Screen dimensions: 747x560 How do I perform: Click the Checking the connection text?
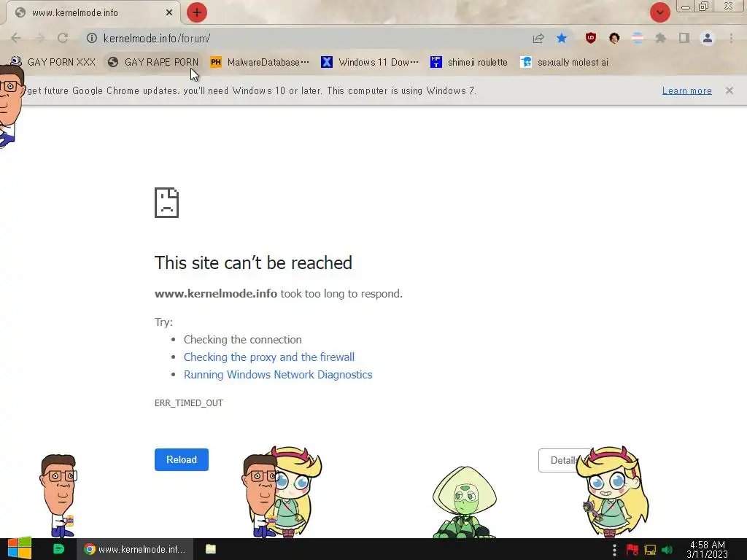(243, 340)
